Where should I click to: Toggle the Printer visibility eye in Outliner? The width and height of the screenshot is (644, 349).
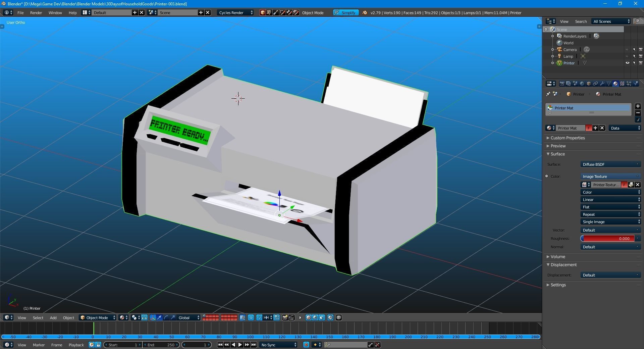[627, 63]
